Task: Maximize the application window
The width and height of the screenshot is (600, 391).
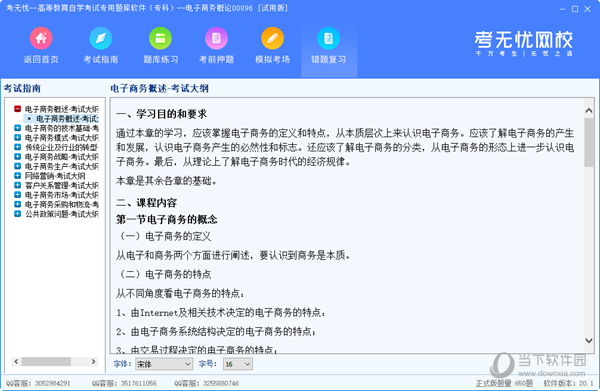Action: pyautogui.click(x=575, y=9)
